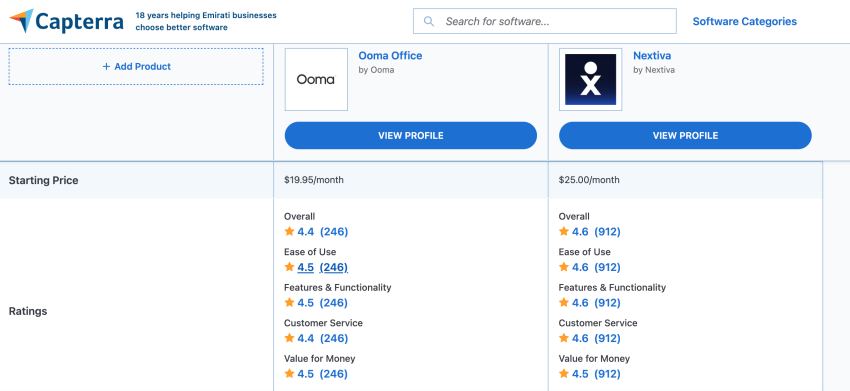Click the Nextiva product logo thumbnail
The image size is (850, 391).
(590, 79)
